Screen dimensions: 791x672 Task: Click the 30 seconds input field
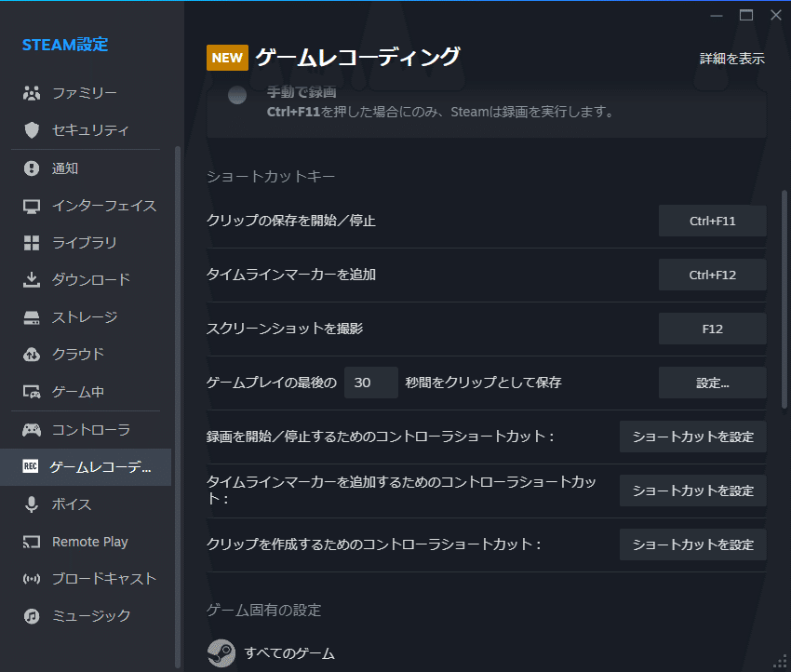pyautogui.click(x=370, y=383)
